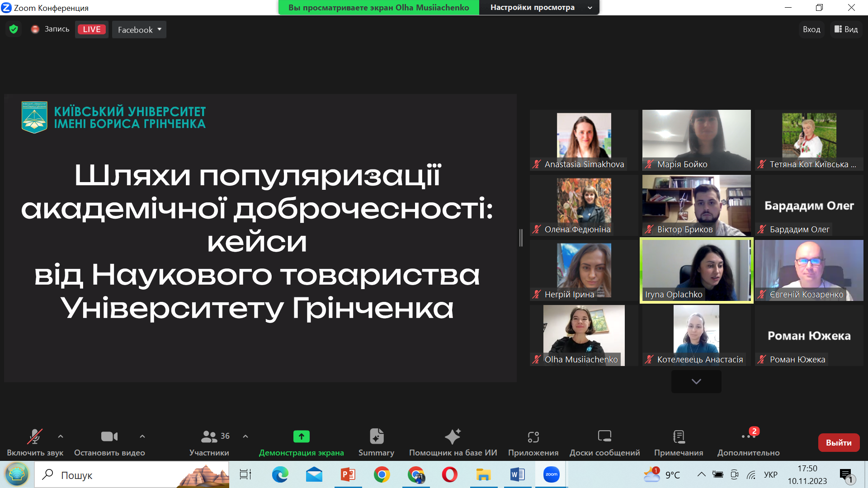Click the Вход sign-in button
This screenshot has width=868, height=488.
tap(811, 29)
